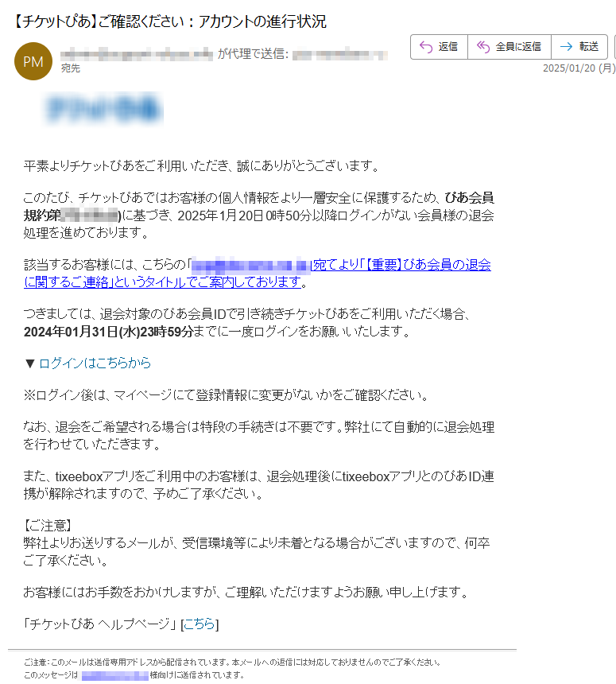This screenshot has height=684, width=616.
Task: Click the reply arrow icon
Action: [425, 47]
